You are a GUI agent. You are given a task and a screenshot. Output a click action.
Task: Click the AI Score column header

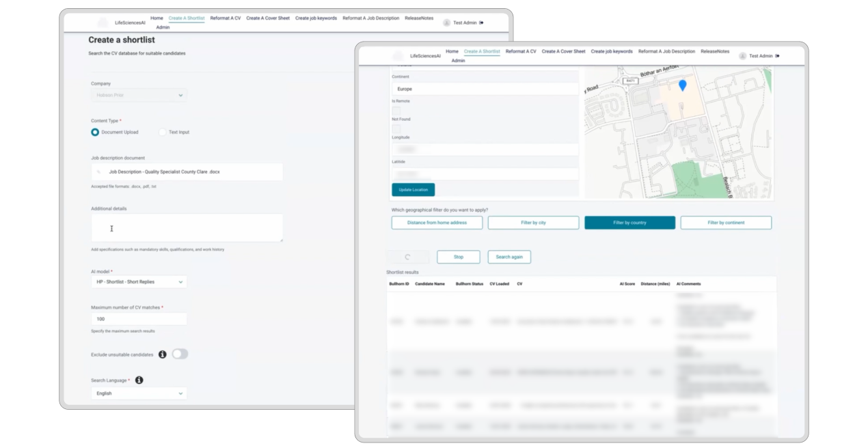(x=627, y=284)
